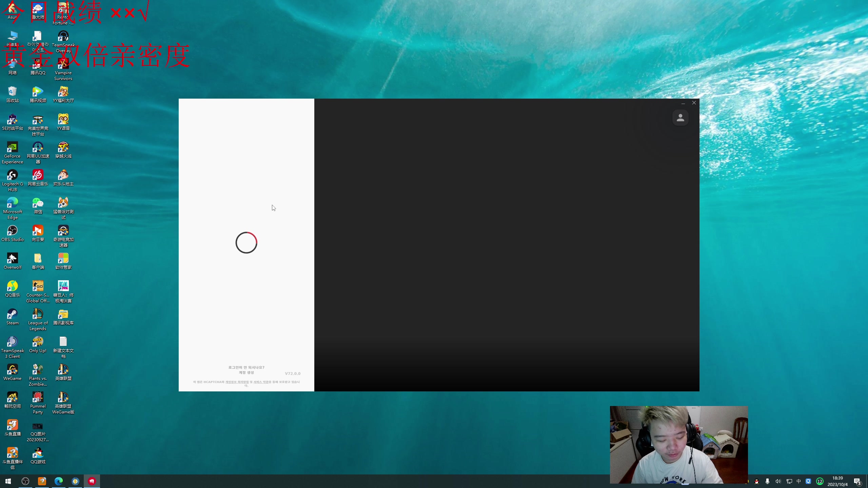Open the '개인정보 처리방침' privacy policy link

(237, 382)
